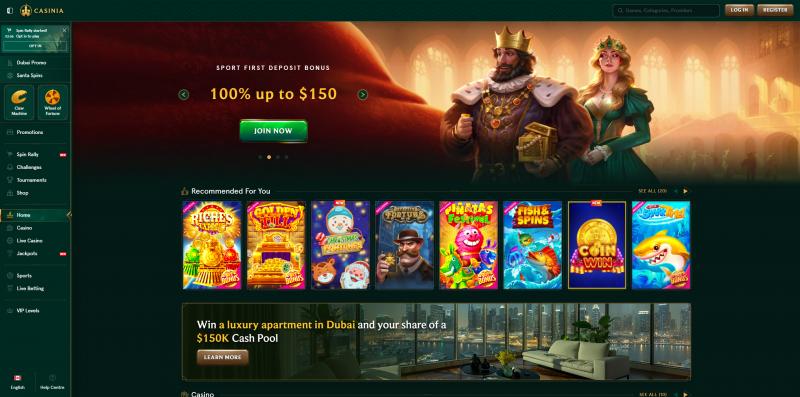Screen dimensions: 800x397
Task: Dismiss the Spin Rally notification
Action: click(64, 30)
